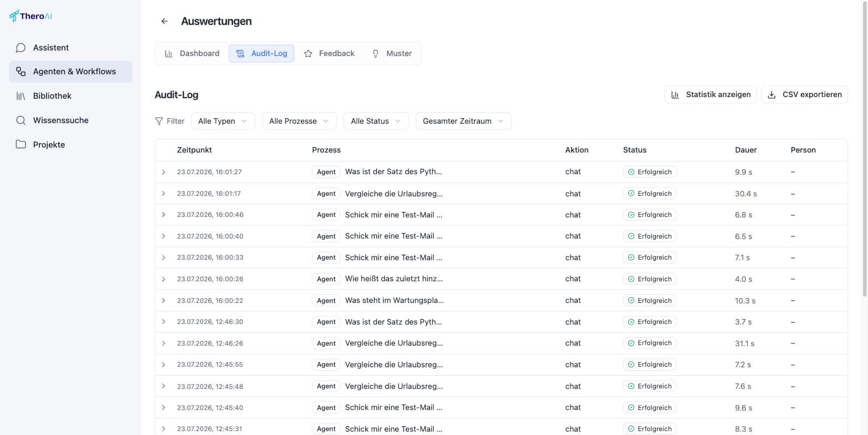Expand the log row at 16:00:22
868x435 pixels.
pyautogui.click(x=164, y=301)
